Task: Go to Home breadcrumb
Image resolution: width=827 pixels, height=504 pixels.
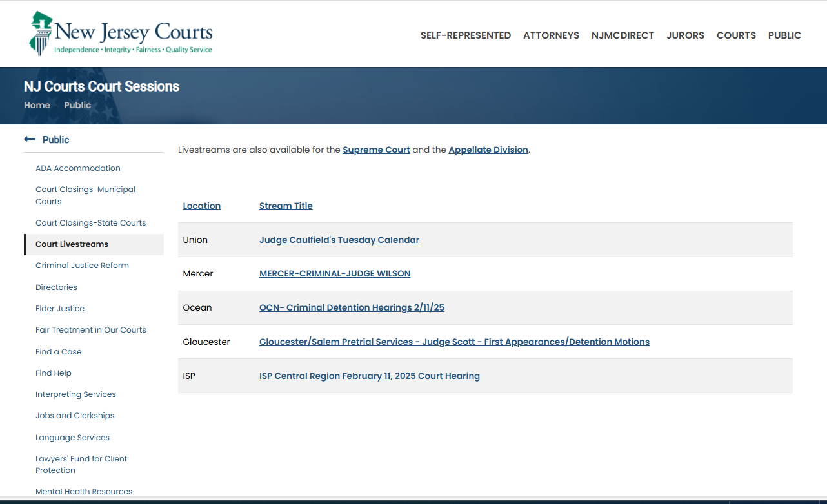Action: (37, 105)
